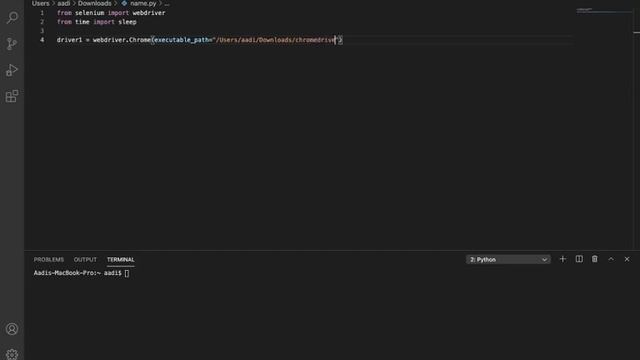Switch to the OUTPUT tab
This screenshot has height=360, width=640.
[85, 260]
